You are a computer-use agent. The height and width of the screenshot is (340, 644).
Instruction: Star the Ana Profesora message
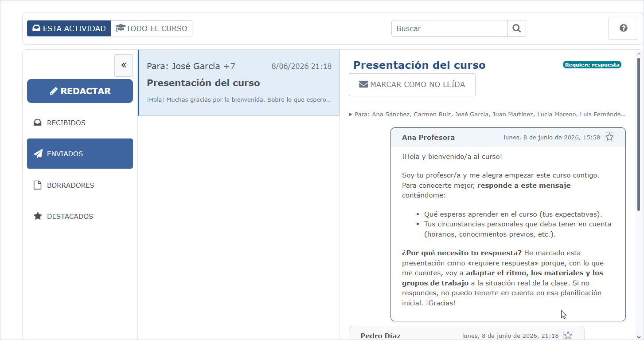(609, 137)
